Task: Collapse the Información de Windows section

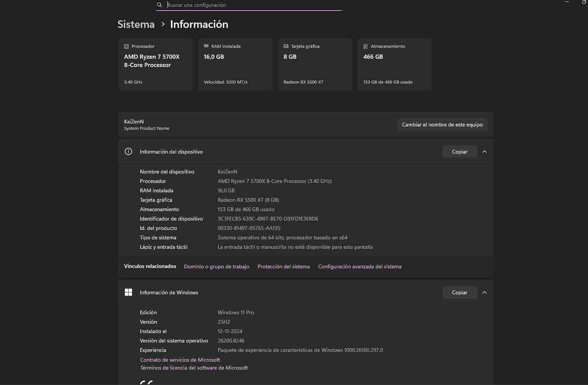Action: 485,292
